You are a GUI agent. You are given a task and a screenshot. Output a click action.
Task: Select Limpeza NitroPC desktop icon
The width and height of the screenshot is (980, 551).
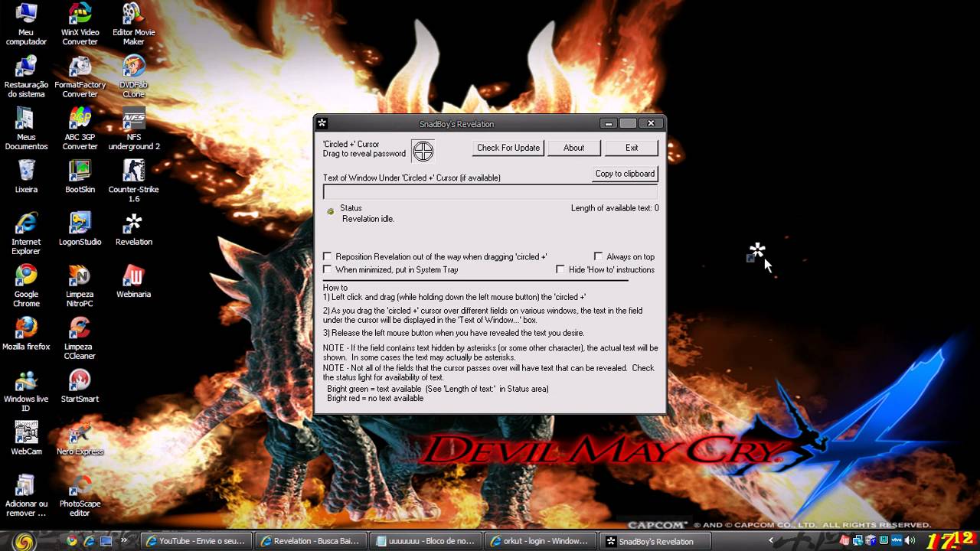pos(80,285)
